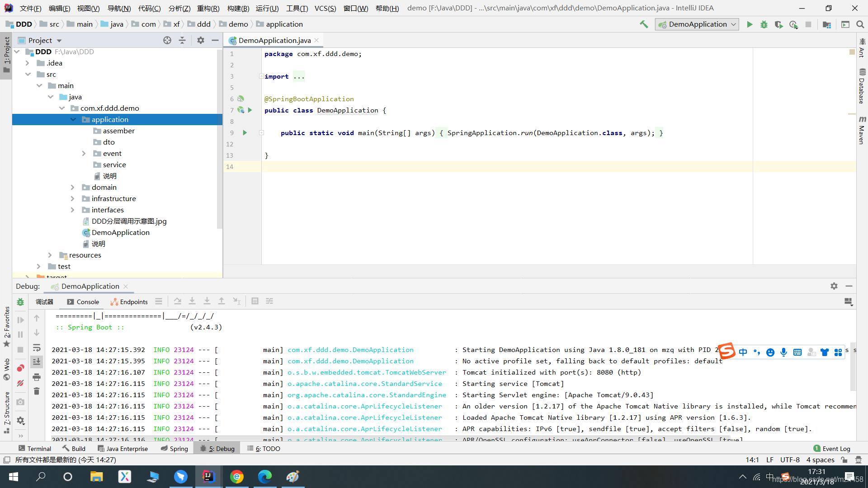The width and height of the screenshot is (868, 488).
Task: Click the View Breakpoints red circles icon
Action: pos(20,368)
